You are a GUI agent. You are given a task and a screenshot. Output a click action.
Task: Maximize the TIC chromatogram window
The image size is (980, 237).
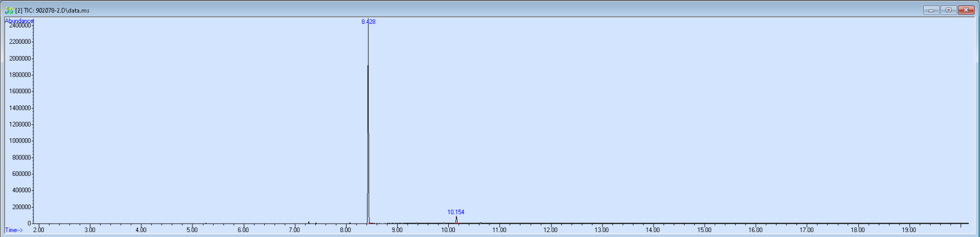click(x=948, y=10)
